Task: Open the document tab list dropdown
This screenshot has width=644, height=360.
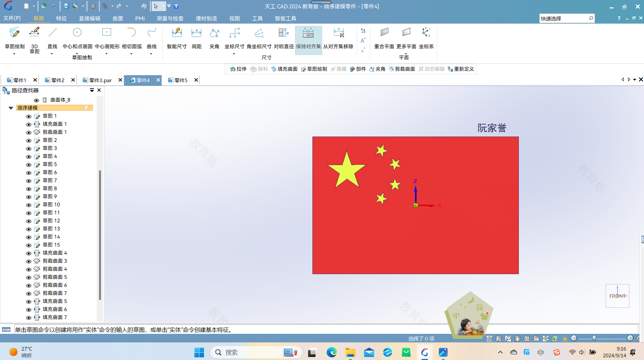Action: [x=635, y=80]
